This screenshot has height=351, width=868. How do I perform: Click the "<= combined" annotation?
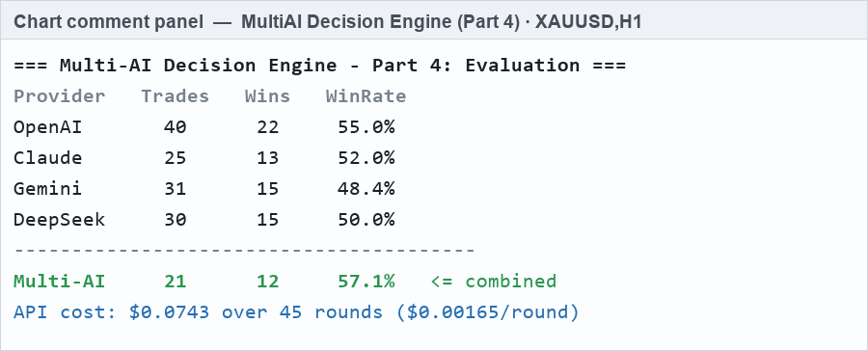tap(493, 282)
